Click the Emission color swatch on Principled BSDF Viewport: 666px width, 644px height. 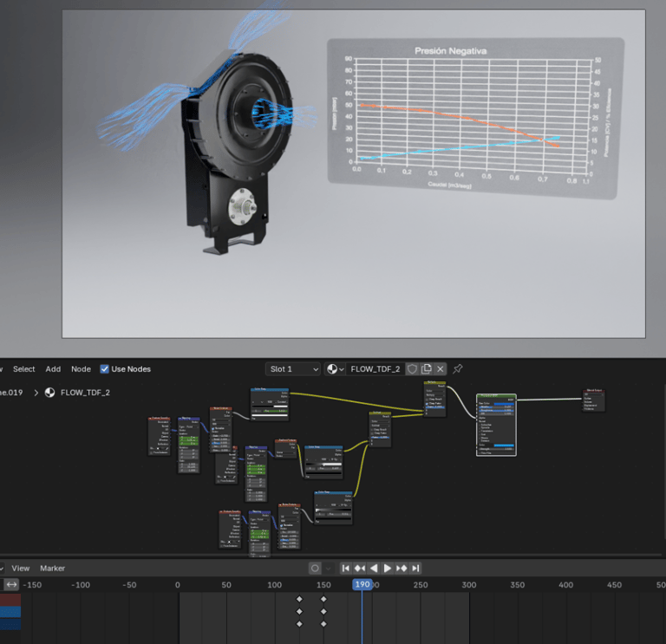click(x=504, y=445)
